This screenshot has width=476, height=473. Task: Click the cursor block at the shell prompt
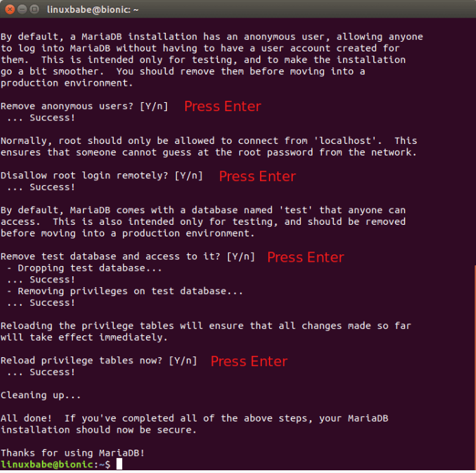119,464
